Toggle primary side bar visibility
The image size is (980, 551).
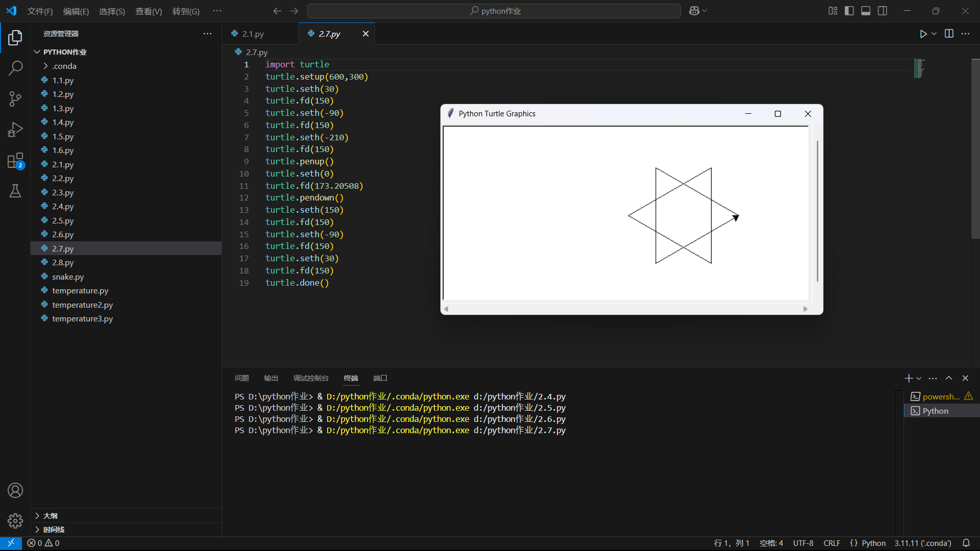pos(849,11)
